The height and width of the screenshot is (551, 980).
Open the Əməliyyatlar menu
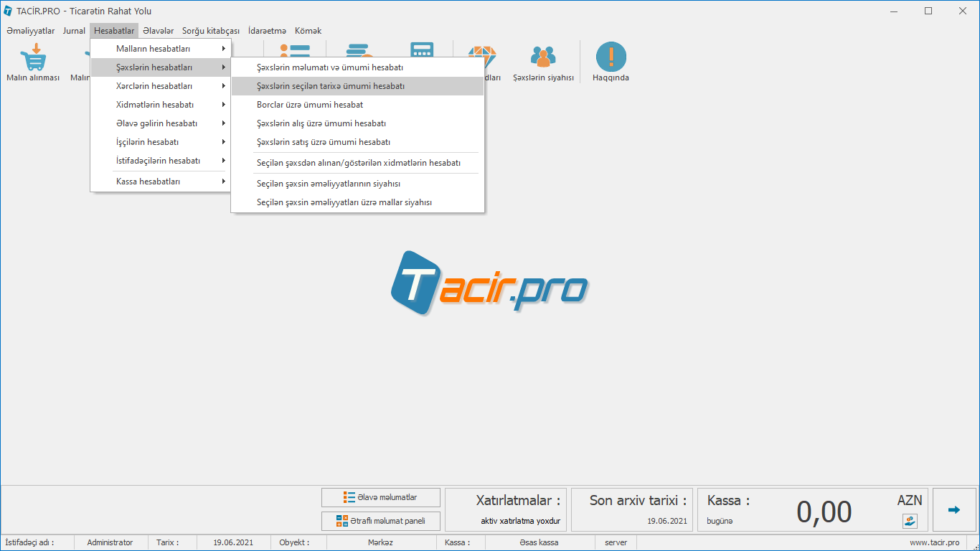pyautogui.click(x=30, y=31)
